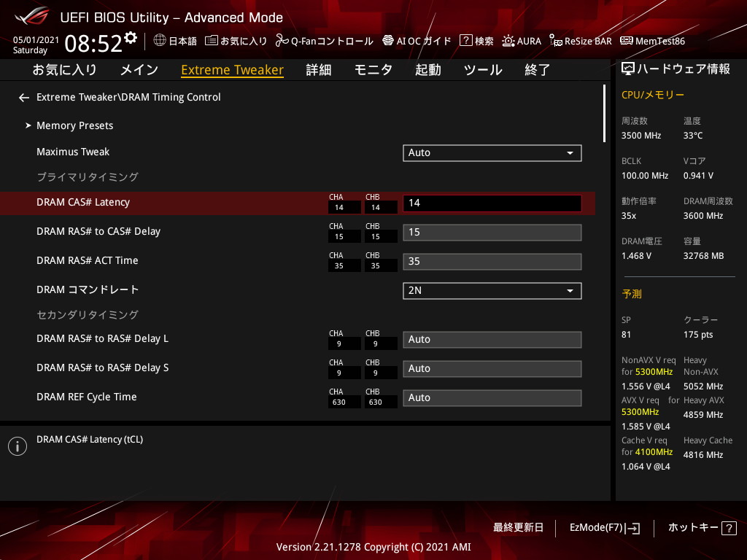747x560 pixels.
Task: Open language selection globe icon
Action: point(160,41)
